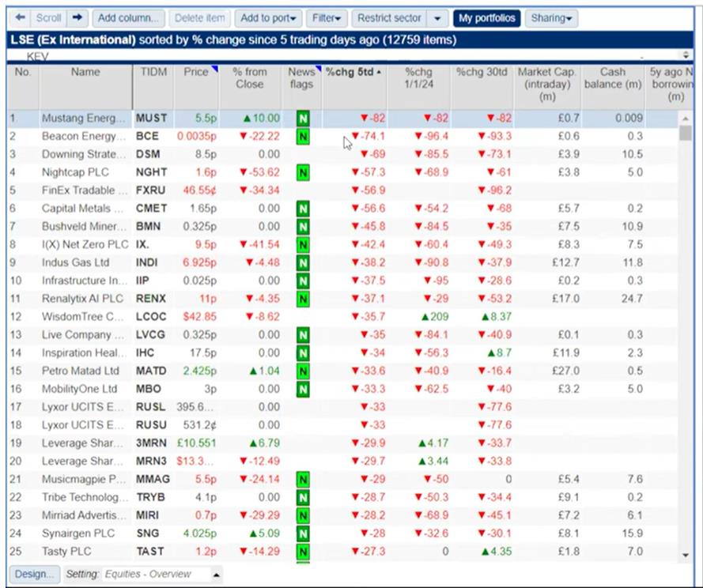Open the Filter dropdown
This screenshot has width=703, height=588.
coord(327,18)
